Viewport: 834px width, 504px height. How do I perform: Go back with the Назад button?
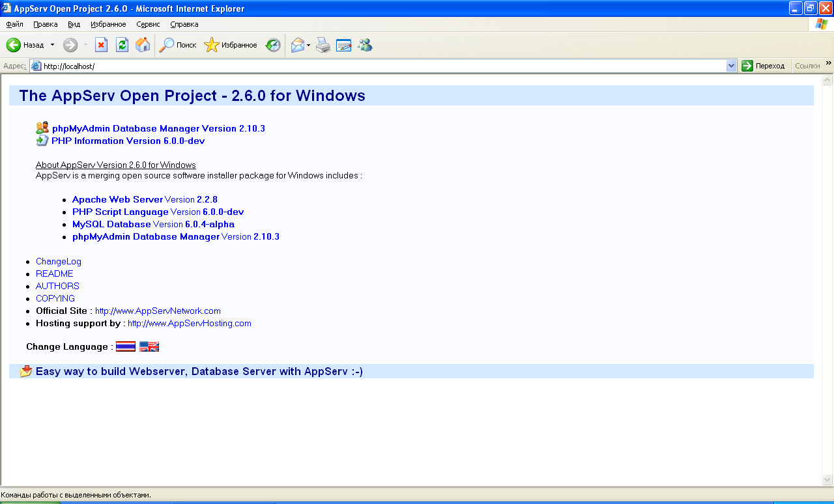pos(26,45)
